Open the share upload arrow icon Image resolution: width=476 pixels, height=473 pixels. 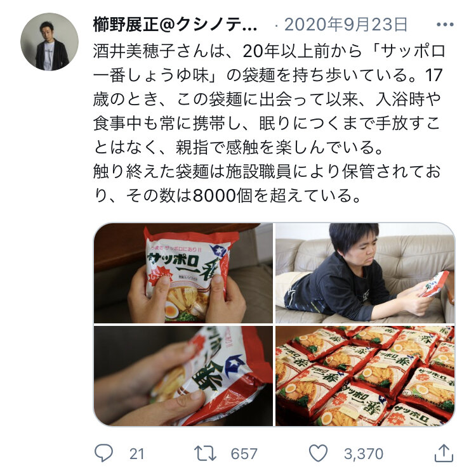(444, 453)
